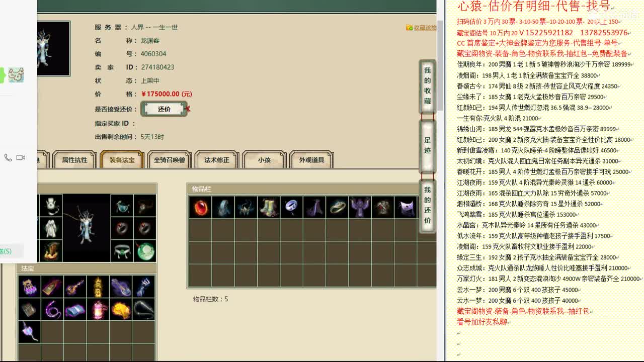Select the red armor item in 物品栏
This screenshot has width=644, height=362.
tap(382, 207)
